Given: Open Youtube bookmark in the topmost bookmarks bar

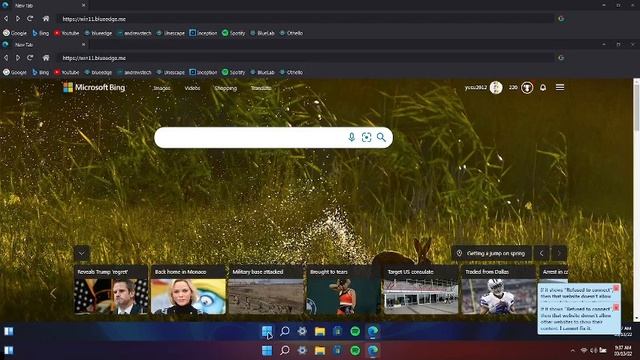Looking at the screenshot, I should pos(67,33).
